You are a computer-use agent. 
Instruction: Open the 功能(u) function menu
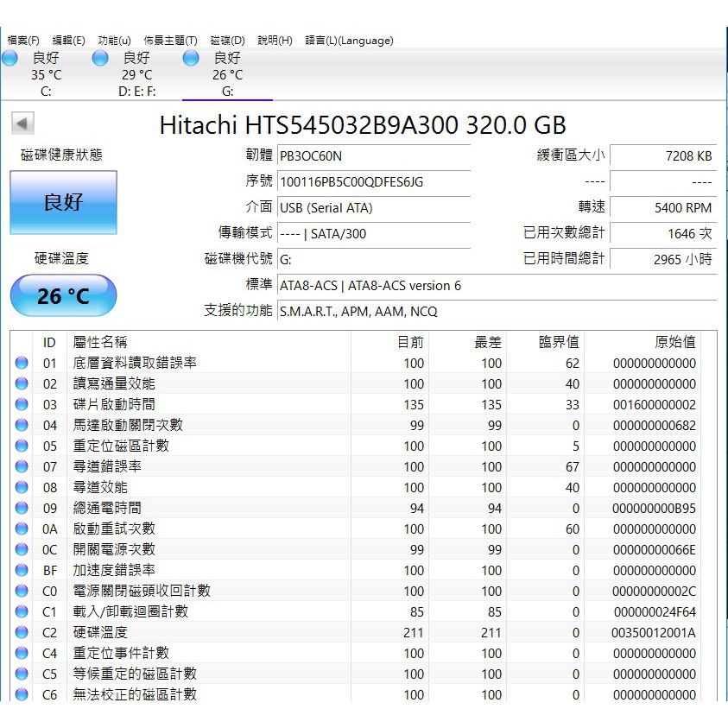pyautogui.click(x=115, y=41)
